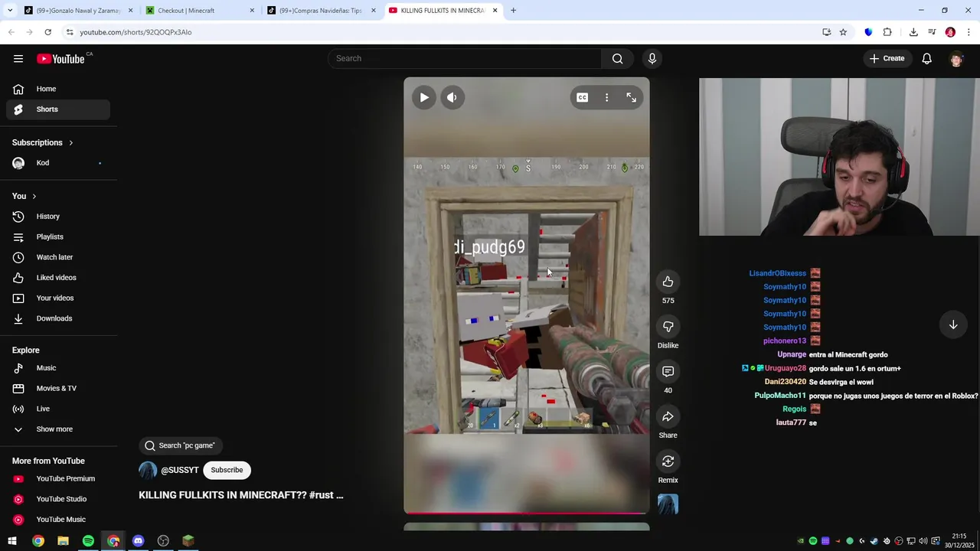Open Watch later list

click(x=58, y=257)
